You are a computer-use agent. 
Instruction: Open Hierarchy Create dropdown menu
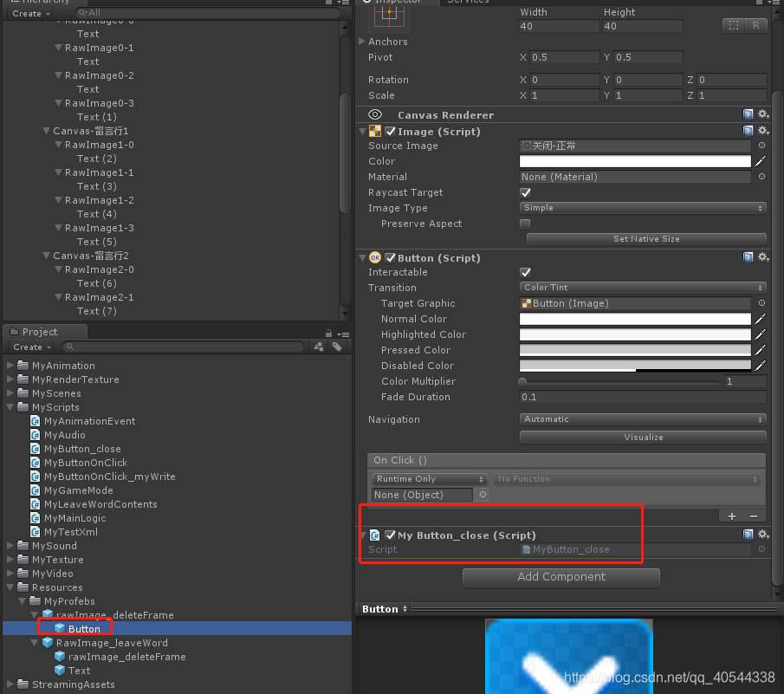pos(31,14)
